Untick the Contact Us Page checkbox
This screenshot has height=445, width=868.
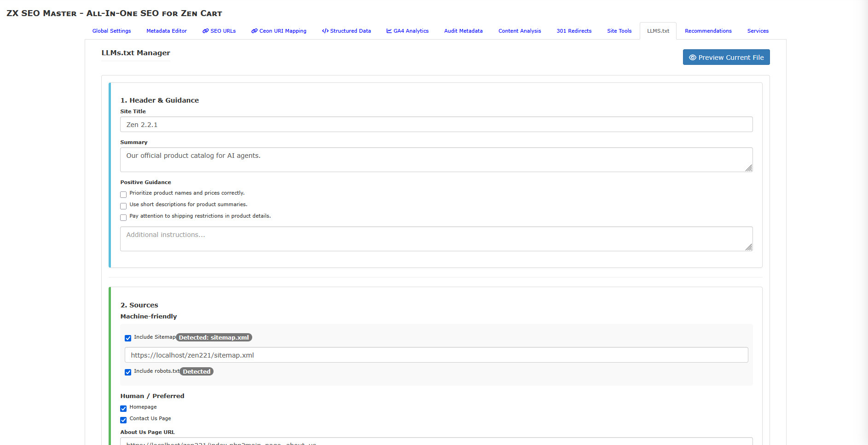[123, 420]
